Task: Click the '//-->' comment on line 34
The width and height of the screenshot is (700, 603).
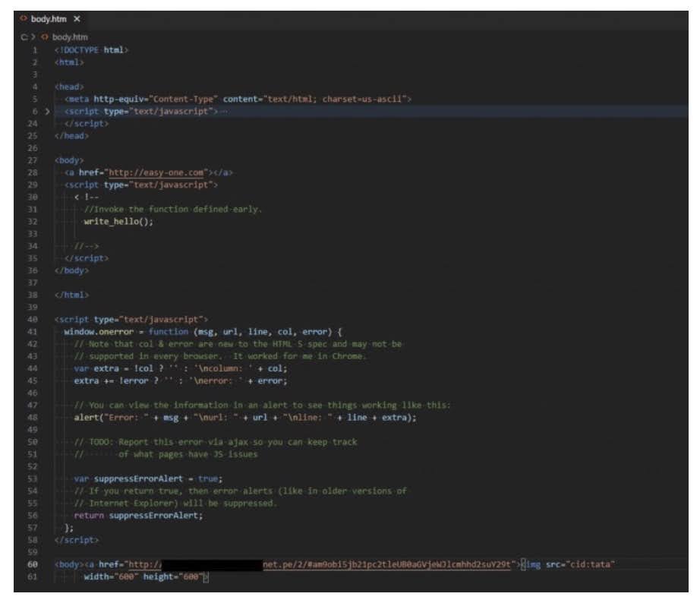Action: pyautogui.click(x=86, y=246)
